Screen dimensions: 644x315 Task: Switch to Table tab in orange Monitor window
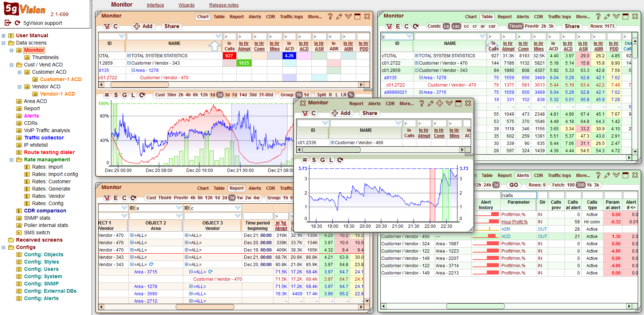pos(219,17)
